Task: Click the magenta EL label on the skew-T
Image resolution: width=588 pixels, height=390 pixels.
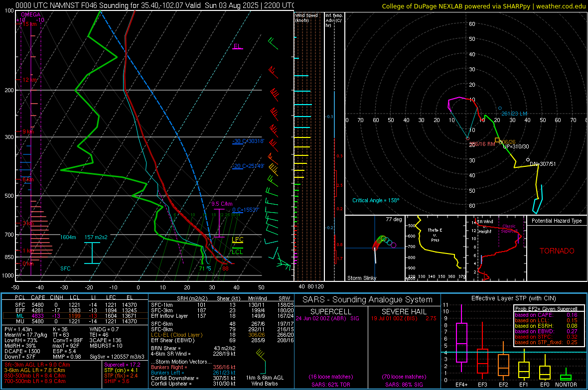Action: pos(237,46)
